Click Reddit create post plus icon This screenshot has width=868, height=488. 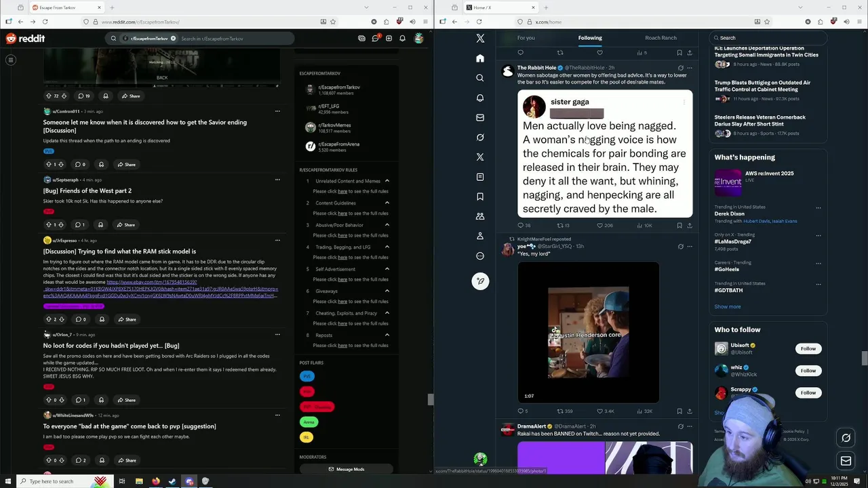coord(389,39)
